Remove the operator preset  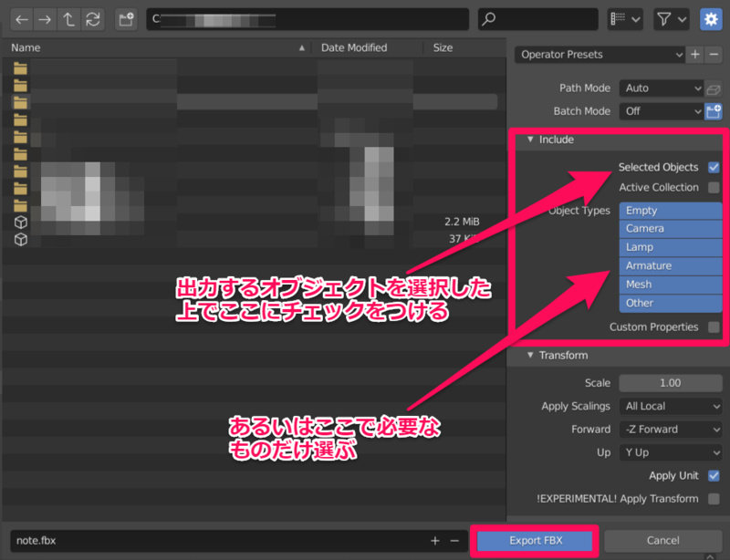[714, 55]
